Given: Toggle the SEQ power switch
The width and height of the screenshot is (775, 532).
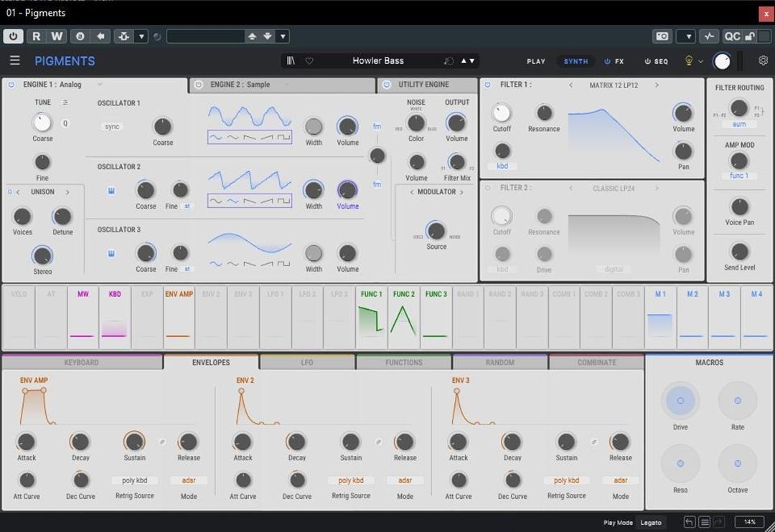Looking at the screenshot, I should (647, 61).
